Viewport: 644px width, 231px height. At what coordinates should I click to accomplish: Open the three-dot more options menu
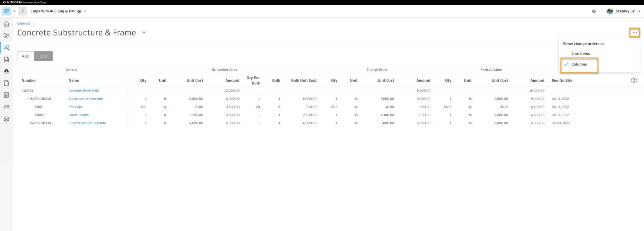[634, 33]
